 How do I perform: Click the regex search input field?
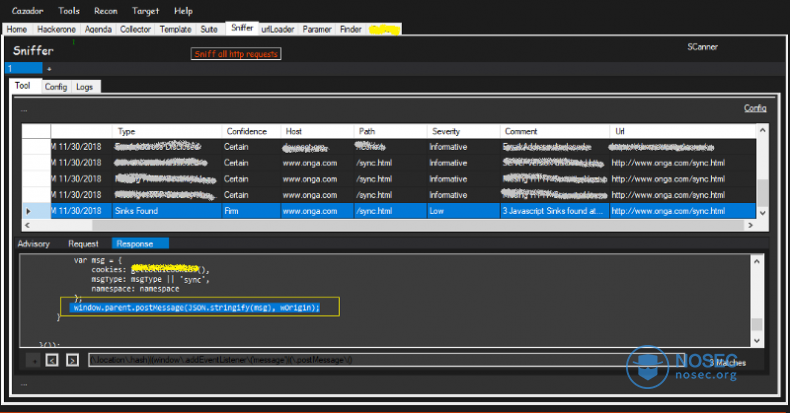[386, 360]
